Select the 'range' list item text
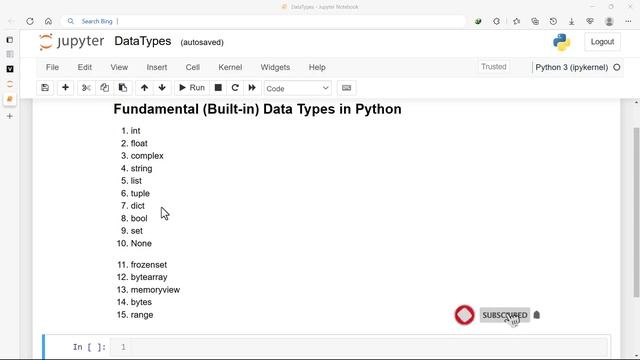 coord(142,315)
